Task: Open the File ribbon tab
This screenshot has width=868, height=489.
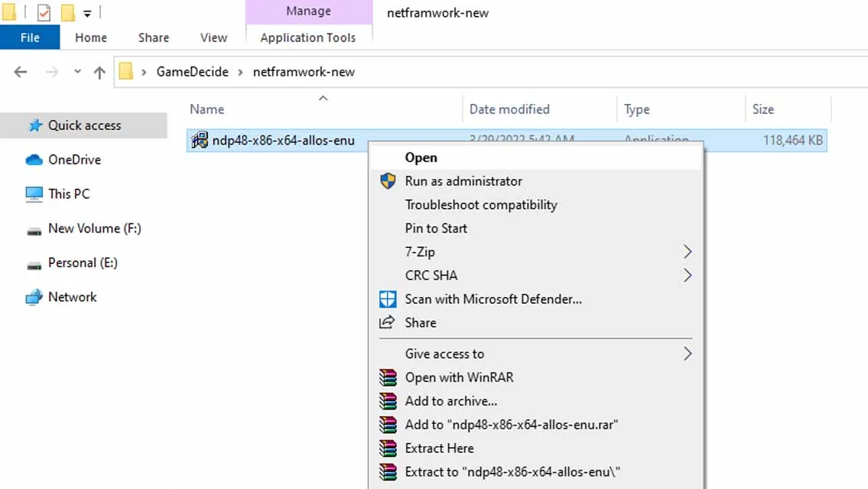Action: pos(30,37)
